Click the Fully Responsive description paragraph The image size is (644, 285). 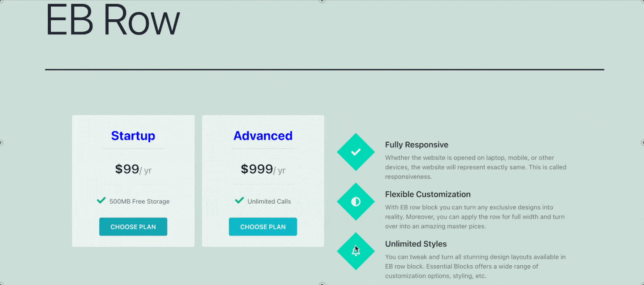[475, 167]
